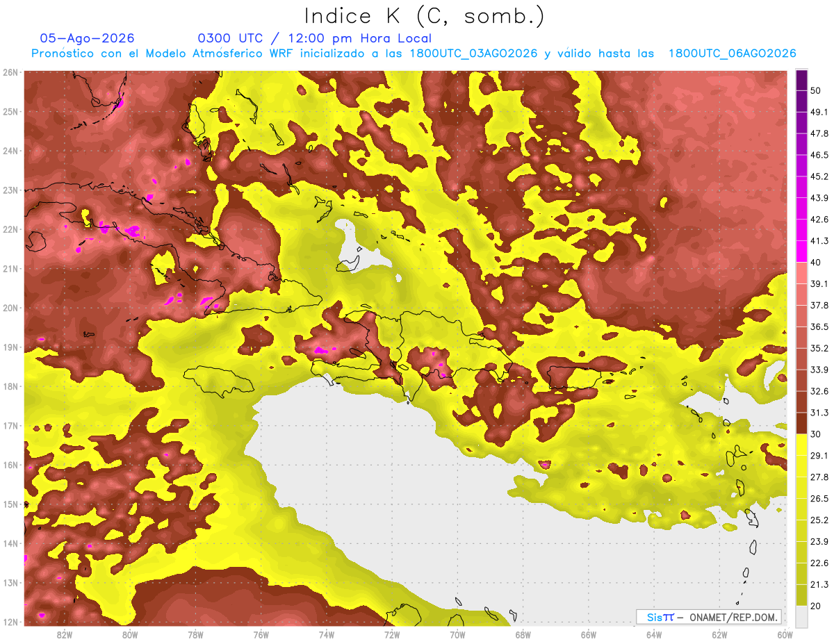Click the longitude label '72W'
The height and width of the screenshot is (644, 834).
point(392,634)
